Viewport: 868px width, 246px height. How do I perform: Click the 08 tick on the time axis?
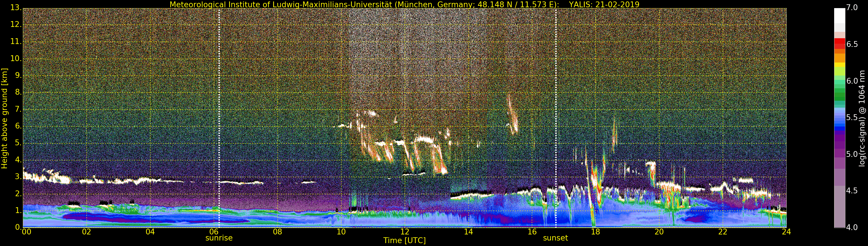277,232
